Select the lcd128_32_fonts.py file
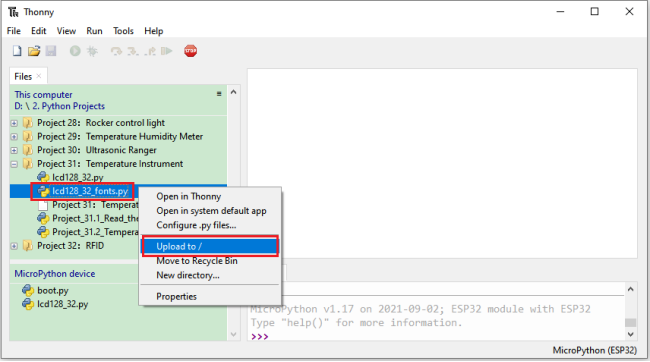This screenshot has height=362, width=650. (90, 191)
